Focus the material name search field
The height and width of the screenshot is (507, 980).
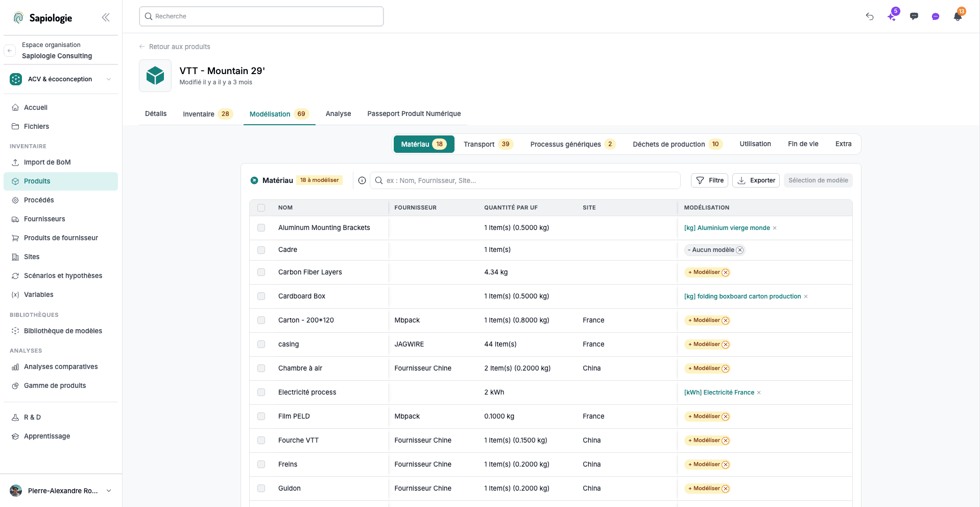point(525,180)
